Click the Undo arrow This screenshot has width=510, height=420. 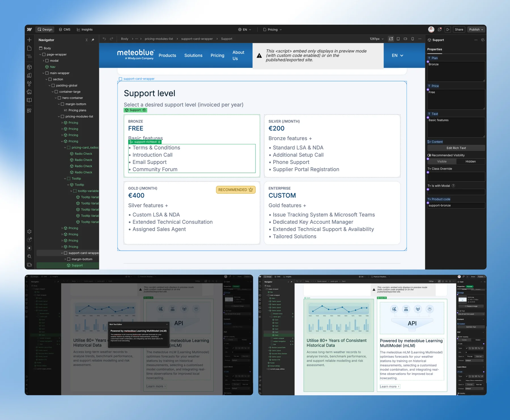[104, 39]
